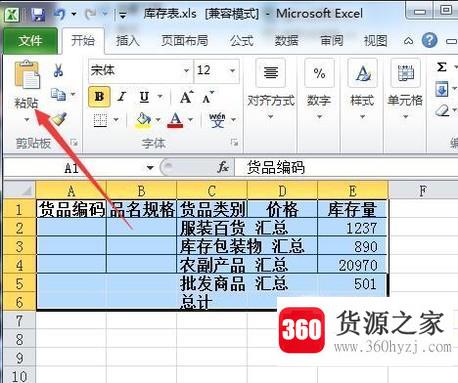Save the workbook using the floppy disk icon

pyautogui.click(x=39, y=14)
